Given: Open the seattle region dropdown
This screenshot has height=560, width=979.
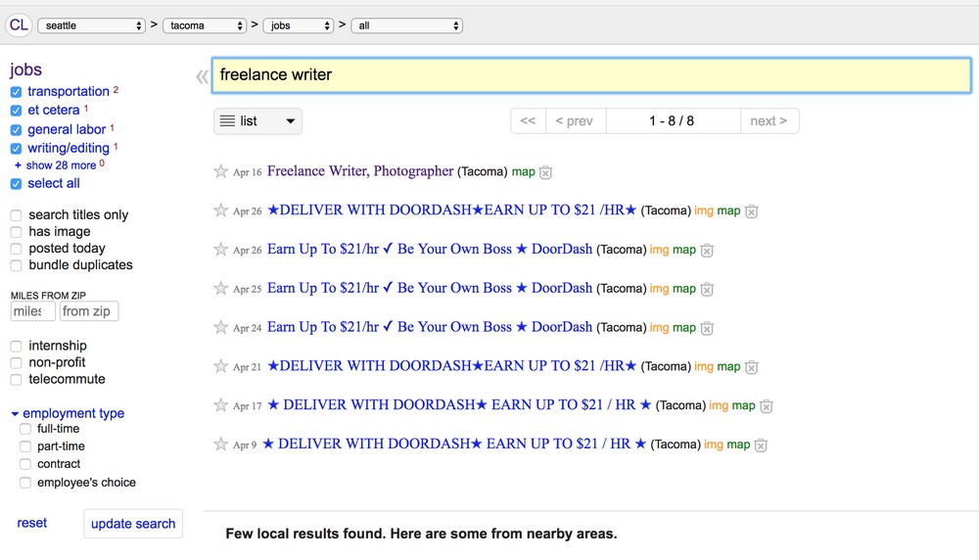Looking at the screenshot, I should (91, 25).
